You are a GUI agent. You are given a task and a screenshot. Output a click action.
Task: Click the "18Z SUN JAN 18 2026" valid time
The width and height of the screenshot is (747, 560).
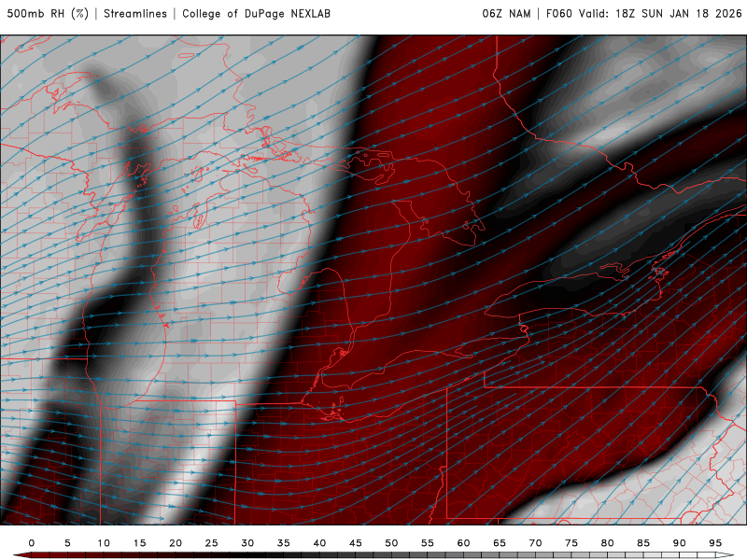679,13
